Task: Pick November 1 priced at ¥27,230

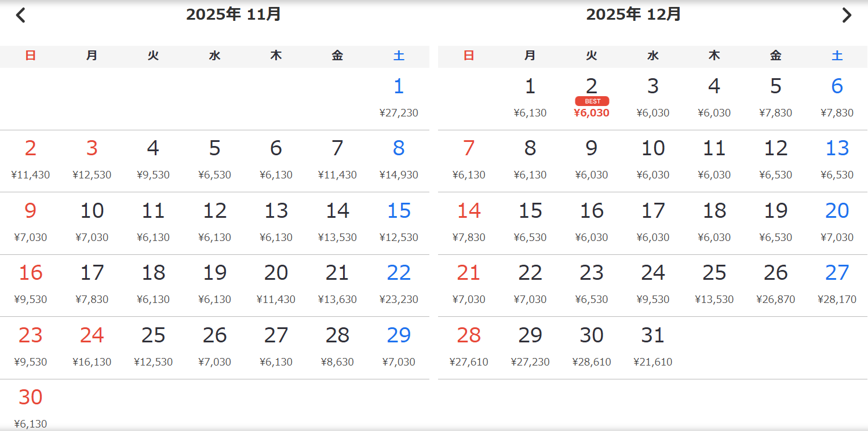Action: pyautogui.click(x=399, y=98)
